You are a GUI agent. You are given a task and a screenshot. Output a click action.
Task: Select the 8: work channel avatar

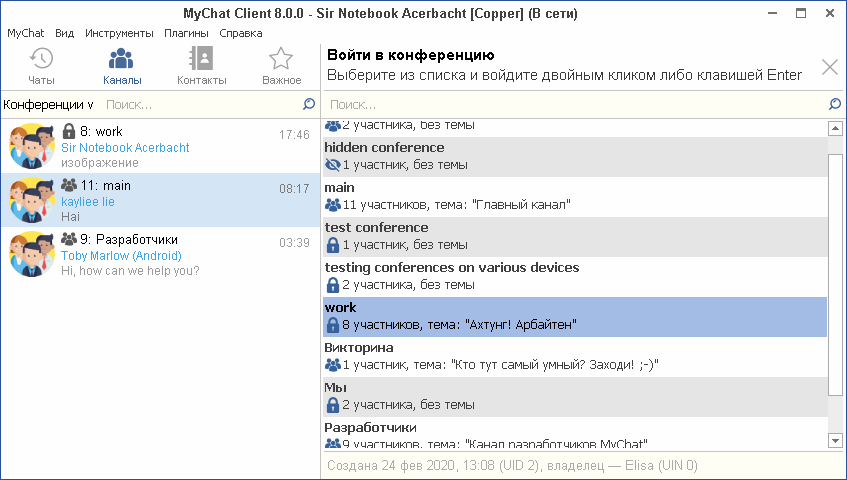(32, 146)
